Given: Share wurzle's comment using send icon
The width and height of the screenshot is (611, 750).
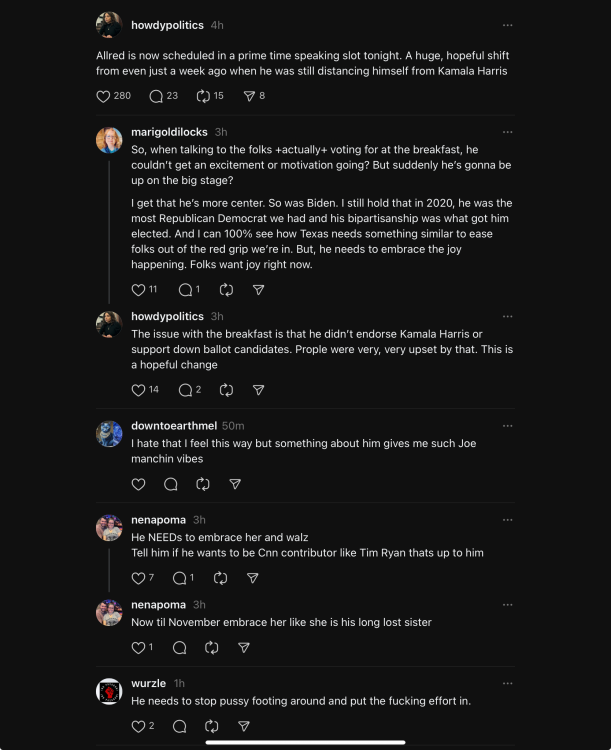Looking at the screenshot, I should (x=244, y=726).
